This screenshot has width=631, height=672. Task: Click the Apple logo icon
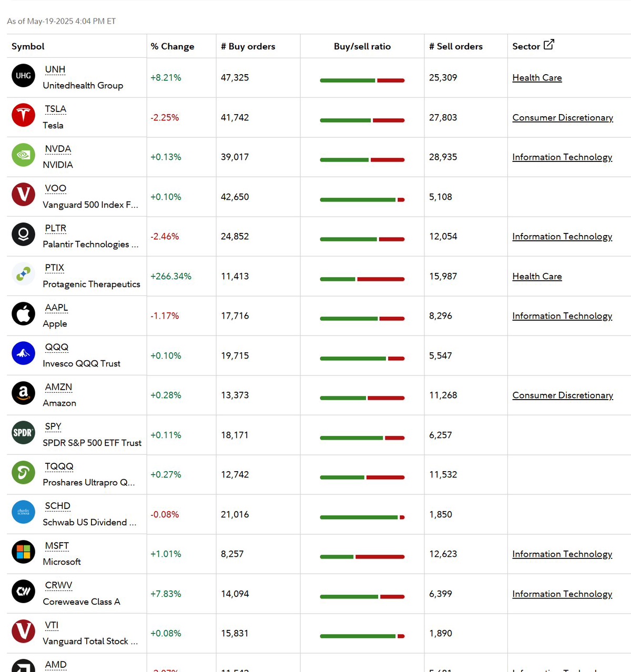(23, 313)
